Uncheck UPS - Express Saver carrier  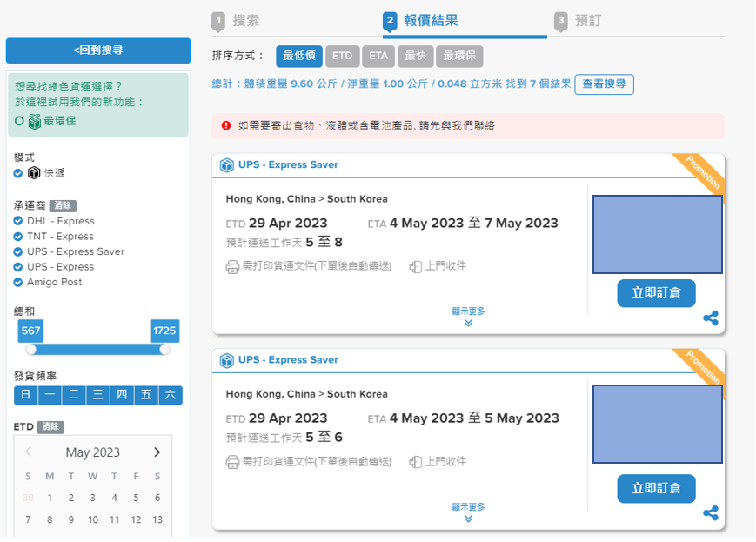[x=18, y=251]
